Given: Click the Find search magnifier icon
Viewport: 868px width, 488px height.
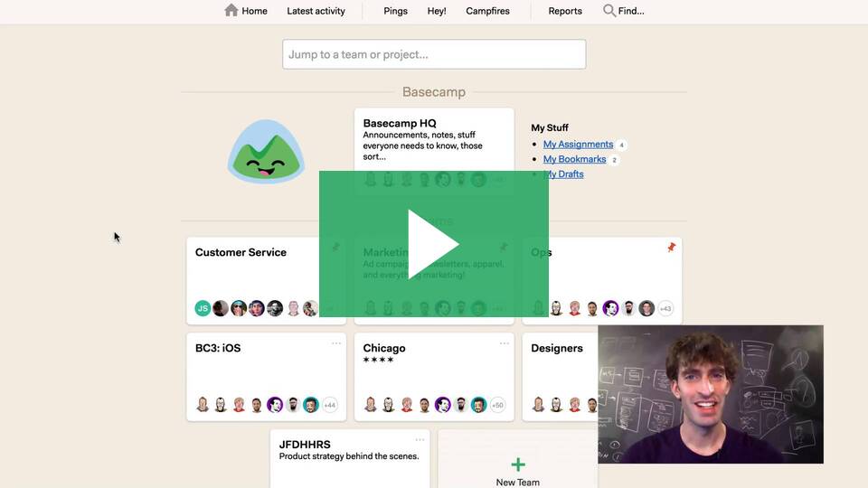Looking at the screenshot, I should [609, 11].
